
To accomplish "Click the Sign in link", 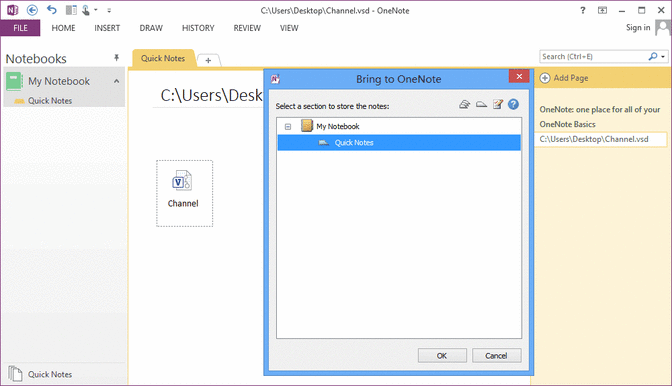I will point(638,27).
